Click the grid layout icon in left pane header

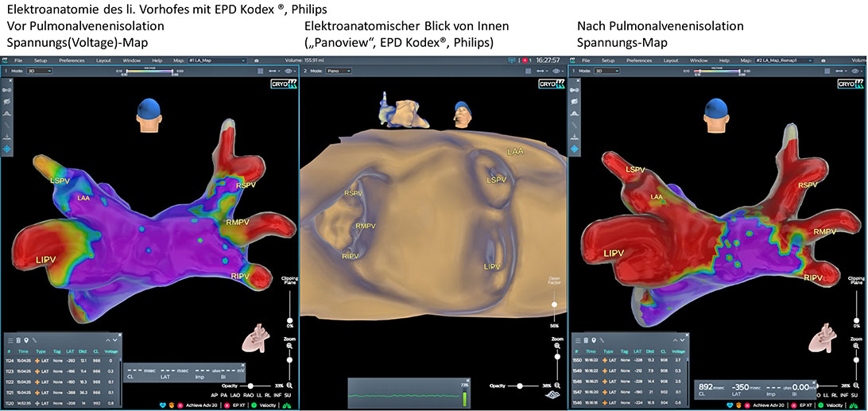tap(259, 72)
